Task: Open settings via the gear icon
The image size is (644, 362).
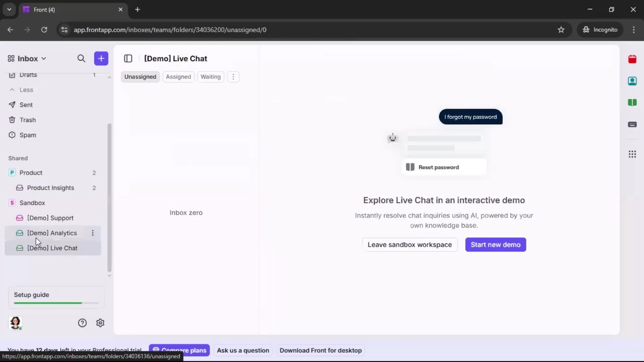Action: (x=100, y=322)
